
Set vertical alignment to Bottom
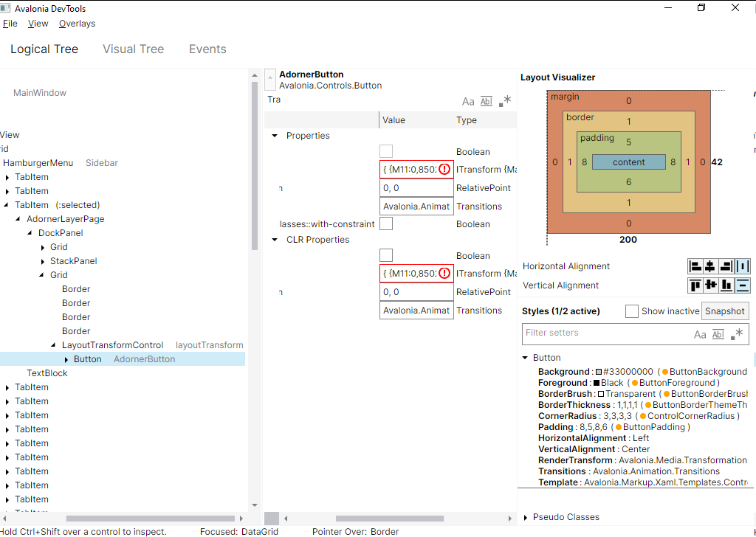click(x=727, y=285)
